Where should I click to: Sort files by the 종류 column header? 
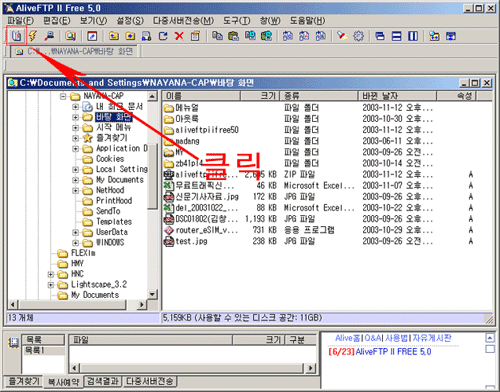point(319,96)
